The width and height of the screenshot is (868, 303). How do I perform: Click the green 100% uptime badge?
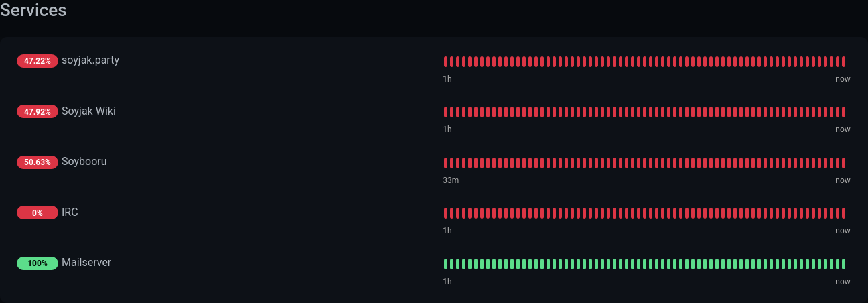pyautogui.click(x=38, y=263)
